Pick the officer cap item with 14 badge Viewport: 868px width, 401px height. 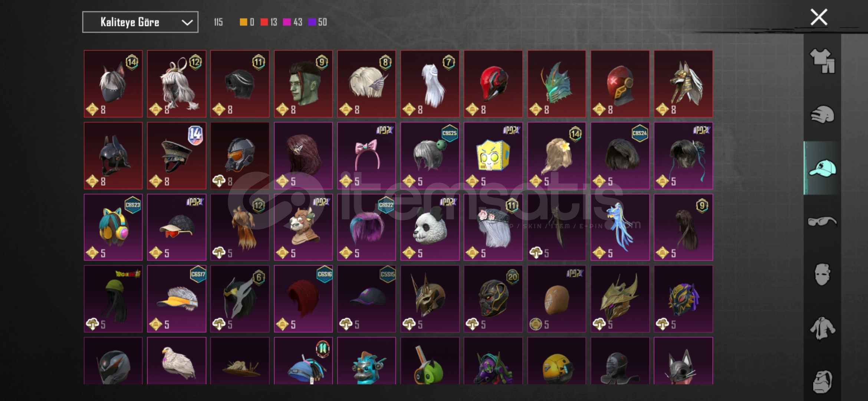pos(177,156)
